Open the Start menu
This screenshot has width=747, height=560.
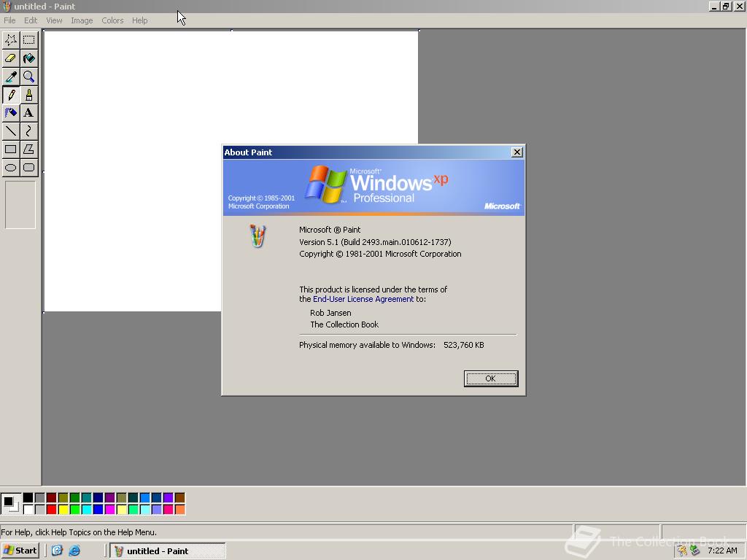20,551
